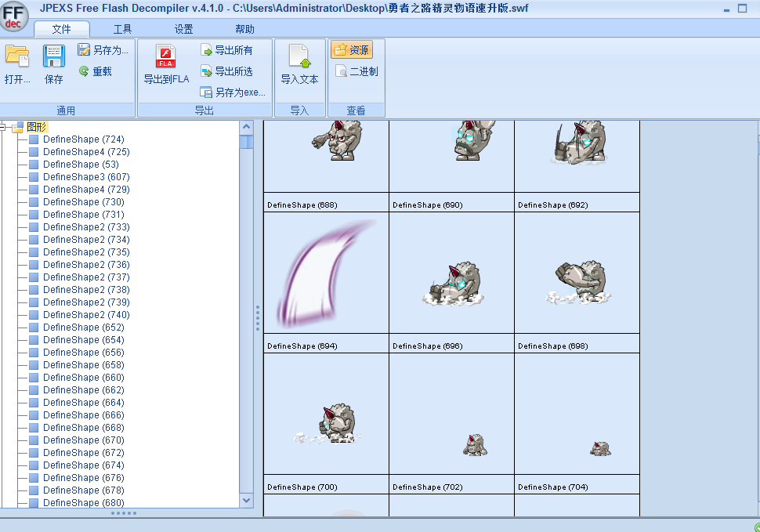The height and width of the screenshot is (532, 760).
Task: Toggle the Resources view button
Action: (351, 50)
